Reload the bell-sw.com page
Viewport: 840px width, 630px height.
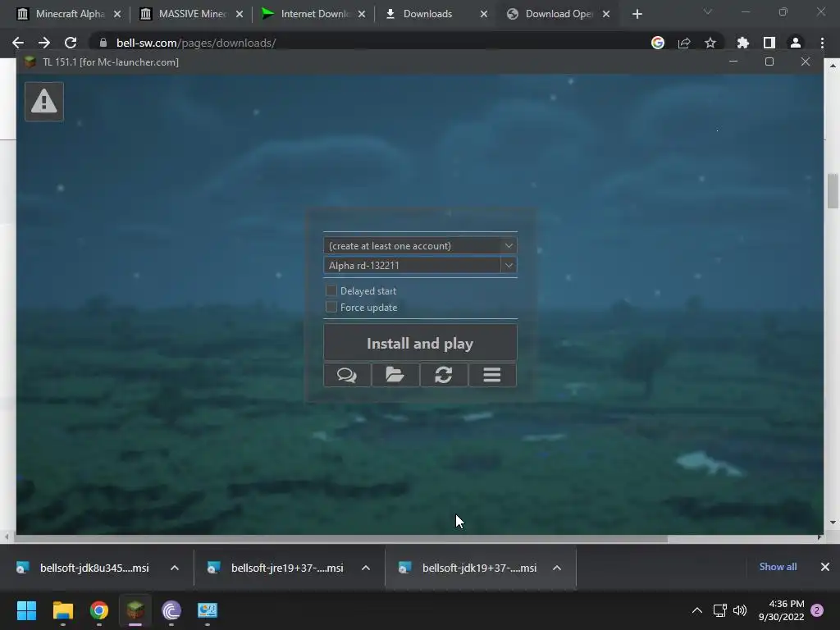[71, 43]
